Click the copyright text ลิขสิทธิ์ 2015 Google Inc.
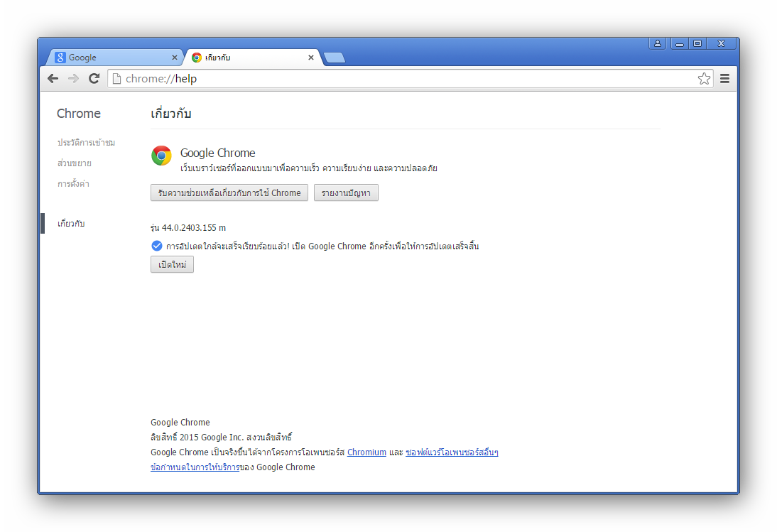The width and height of the screenshot is (777, 532). 197,438
